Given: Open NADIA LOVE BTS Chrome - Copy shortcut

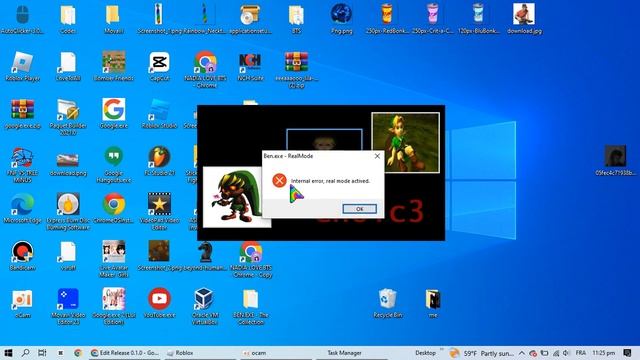Looking at the screenshot, I should point(251,260).
